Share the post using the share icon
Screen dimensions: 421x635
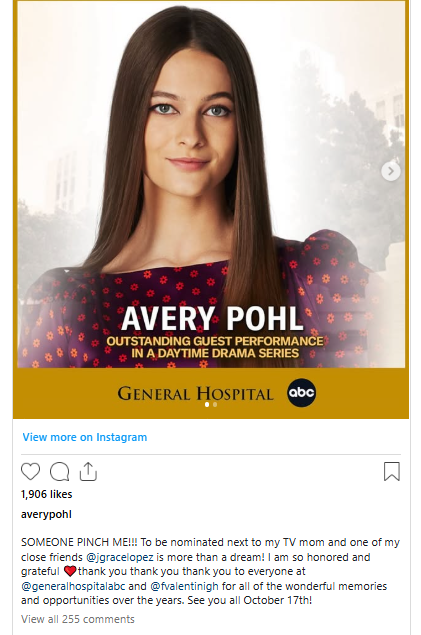coord(88,471)
